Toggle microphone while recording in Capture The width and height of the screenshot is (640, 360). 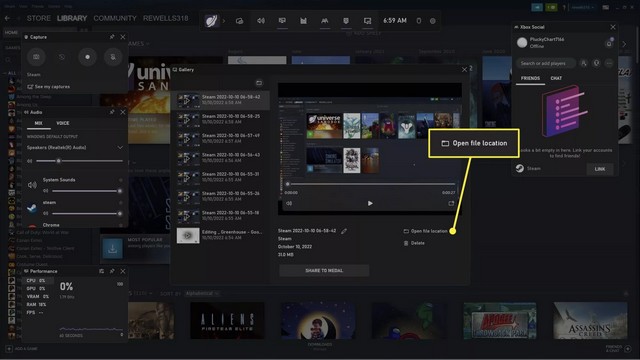[x=113, y=57]
